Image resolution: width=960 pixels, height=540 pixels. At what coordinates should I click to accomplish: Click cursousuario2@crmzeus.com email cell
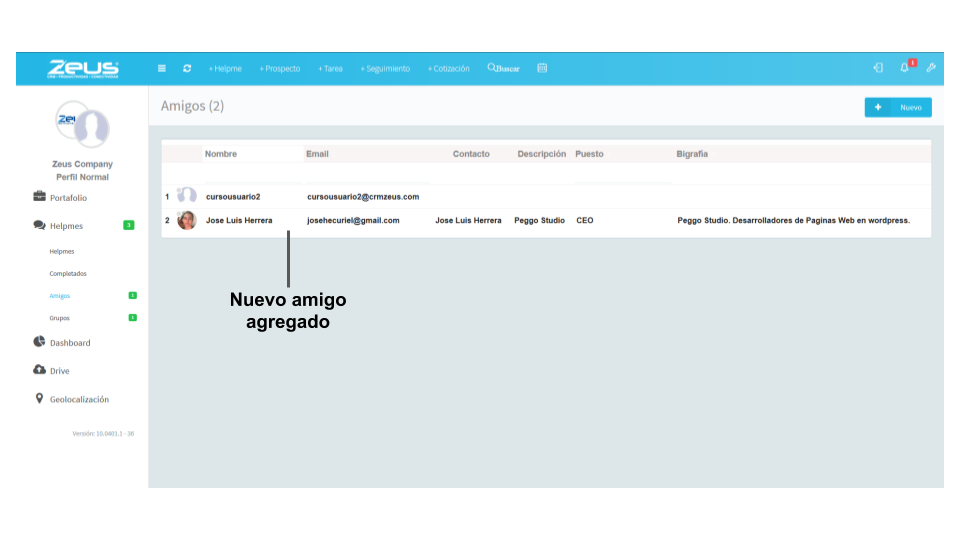pos(363,197)
